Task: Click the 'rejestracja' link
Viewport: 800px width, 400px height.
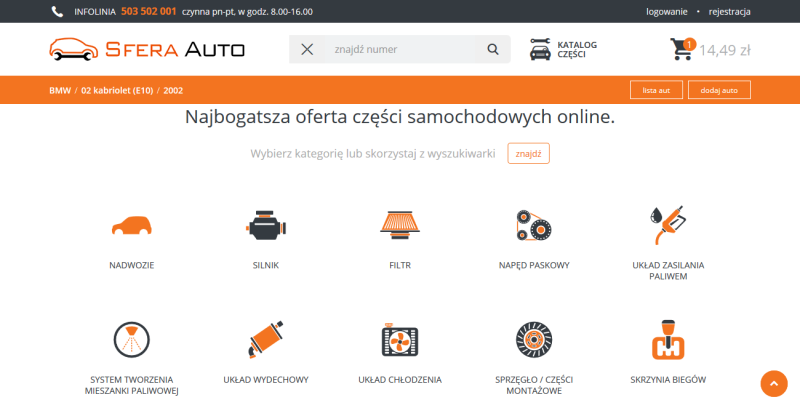Action: (x=729, y=11)
